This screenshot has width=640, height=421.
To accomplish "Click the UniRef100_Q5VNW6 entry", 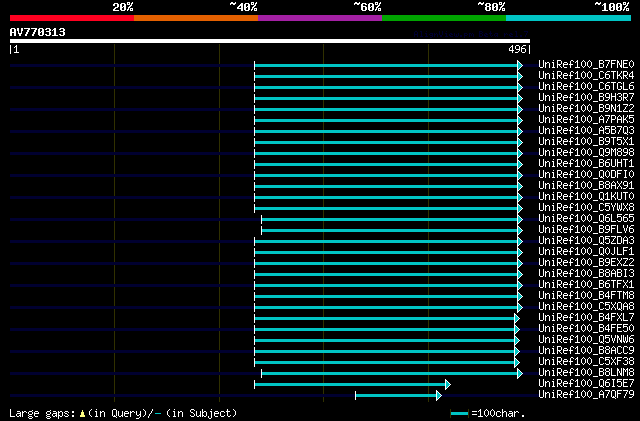I will click(586, 340).
